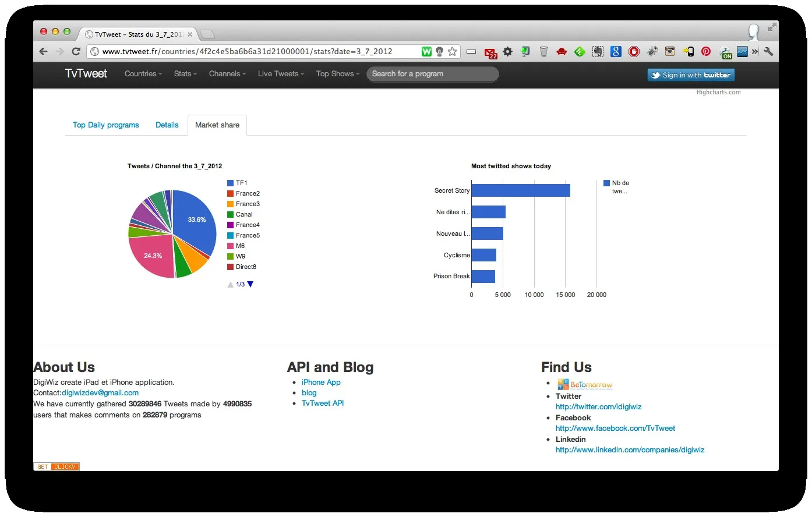Image resolution: width=812 pixels, height=517 pixels.
Task: Click the bug debugger extension icon
Action: [x=652, y=51]
